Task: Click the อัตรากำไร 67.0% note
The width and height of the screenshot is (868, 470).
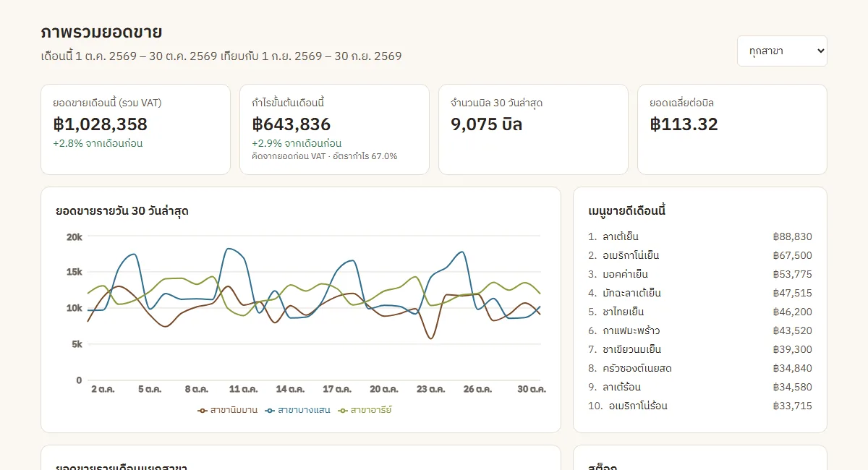Action: (365, 156)
